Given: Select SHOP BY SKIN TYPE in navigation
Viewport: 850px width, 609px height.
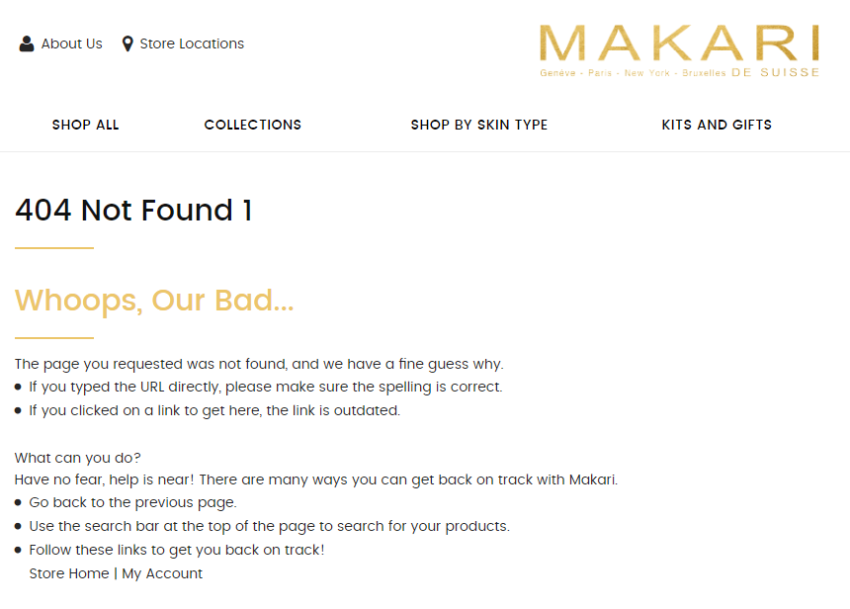Looking at the screenshot, I should [479, 125].
